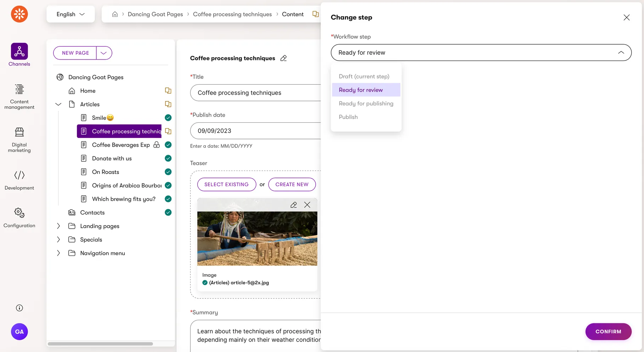Open Development category
Viewport: 644px width, 352px height.
(x=19, y=180)
